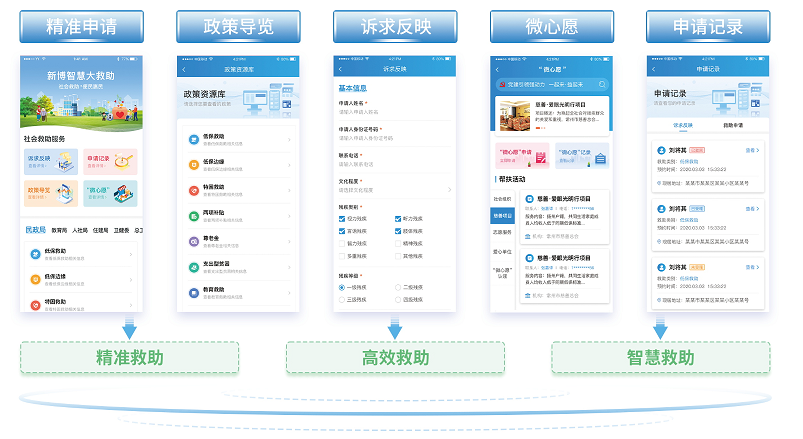This screenshot has width=803, height=439.
Task: Tap purple 尊老金 icon in 政策资源库 list
Action: (x=194, y=241)
